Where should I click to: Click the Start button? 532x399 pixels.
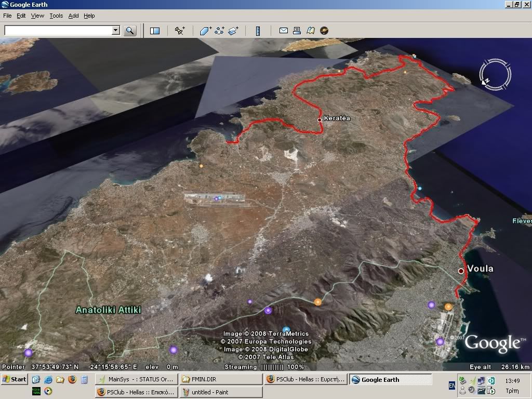(14, 379)
